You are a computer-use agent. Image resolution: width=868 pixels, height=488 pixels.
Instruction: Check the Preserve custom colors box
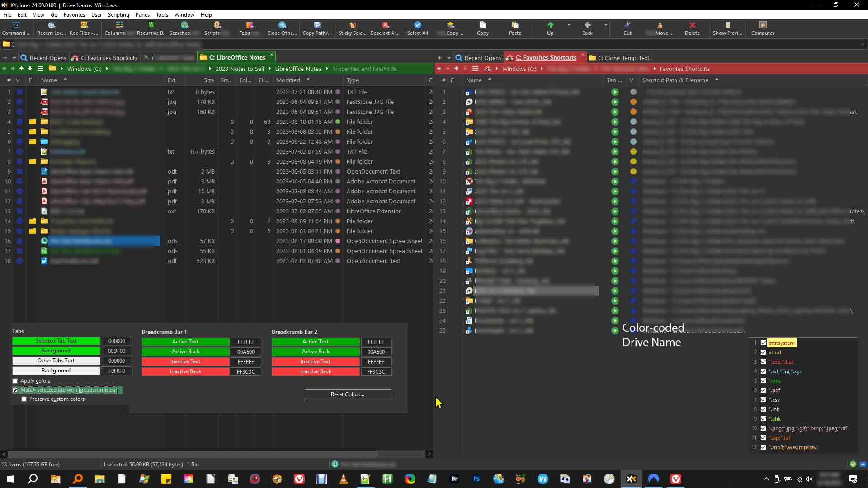coord(24,399)
